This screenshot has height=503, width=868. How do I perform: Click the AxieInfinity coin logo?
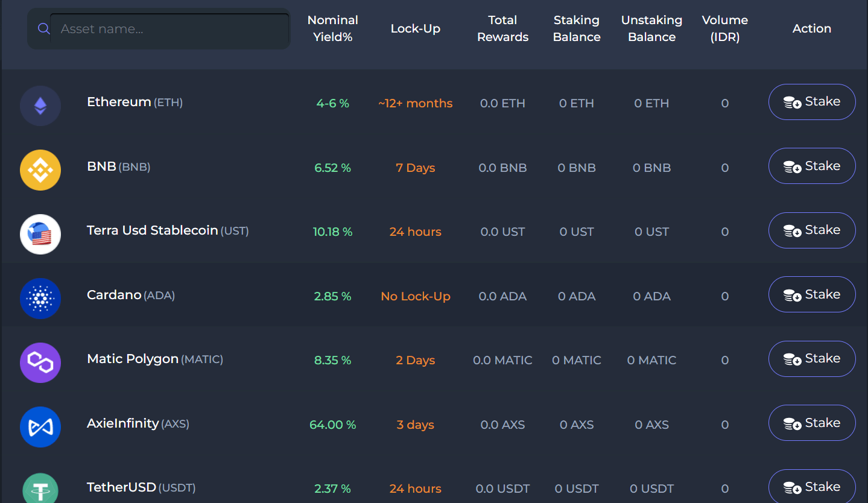click(x=40, y=427)
